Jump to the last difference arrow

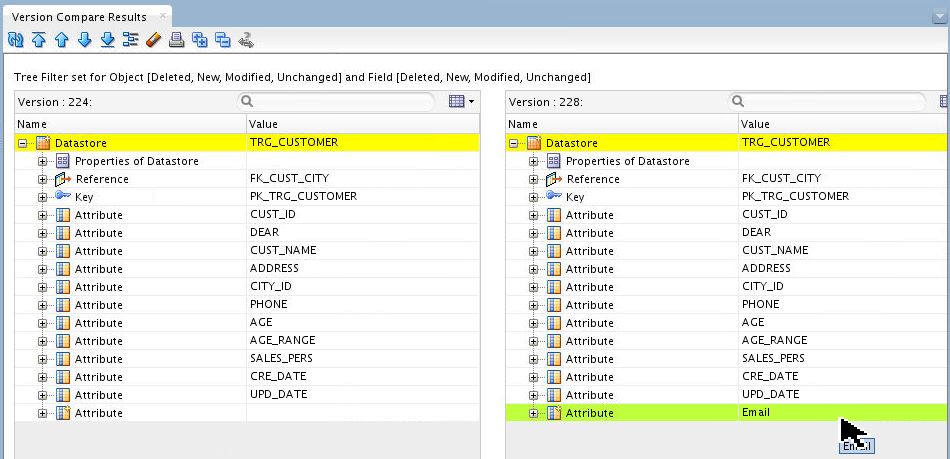point(107,40)
